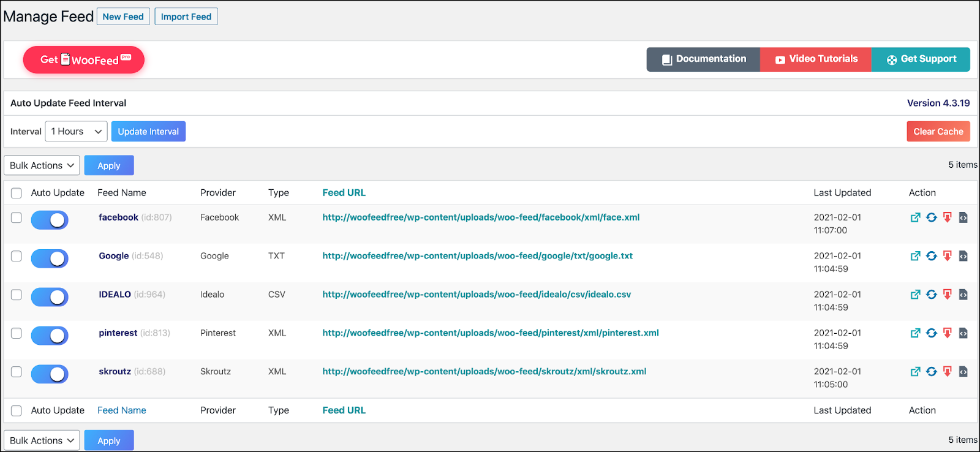This screenshot has width=980, height=452.
Task: Turn off auto update for the pinterest feed
Action: pos(50,336)
